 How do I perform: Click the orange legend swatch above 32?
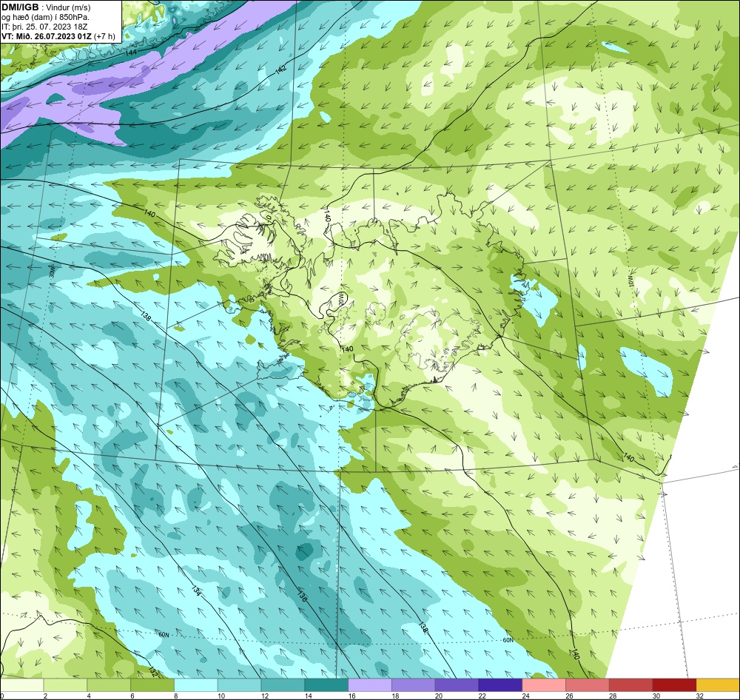[718, 685]
